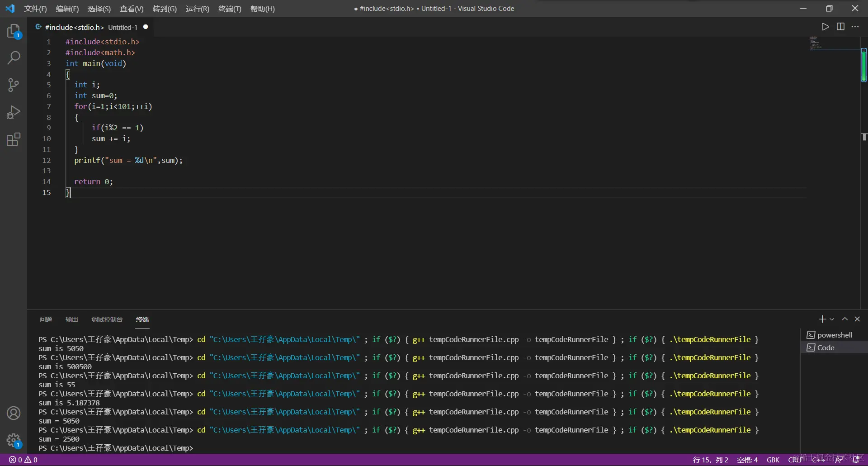Click the printf code line
The width and height of the screenshot is (868, 466).
pyautogui.click(x=128, y=161)
